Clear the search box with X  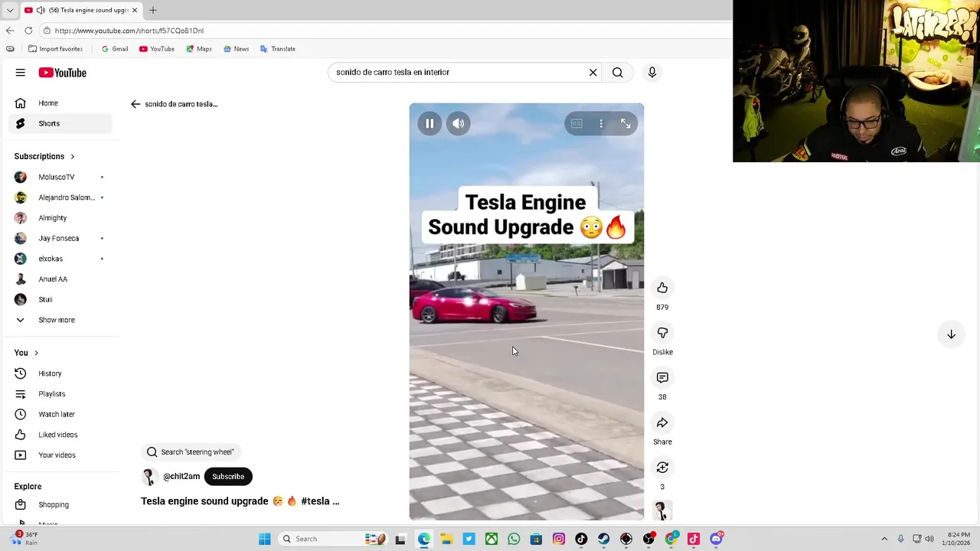click(593, 72)
